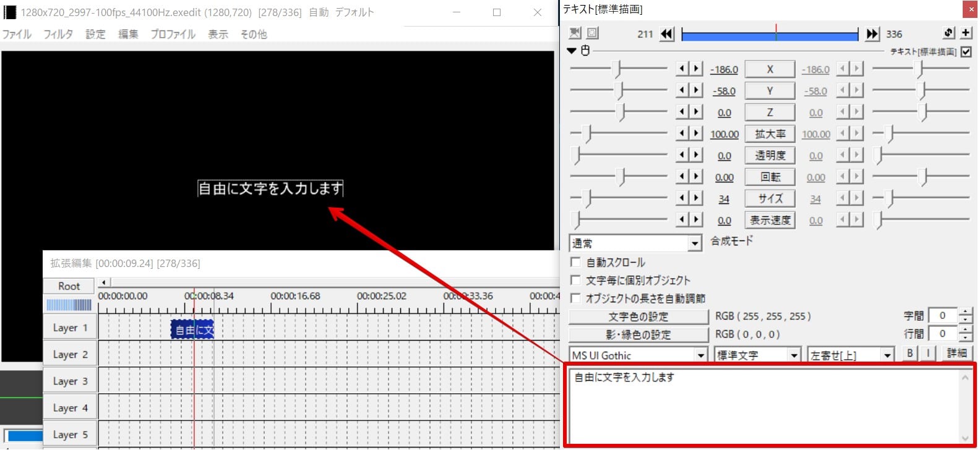
Task: Click the timeline zoom scale bar under Root
Action: (x=69, y=305)
